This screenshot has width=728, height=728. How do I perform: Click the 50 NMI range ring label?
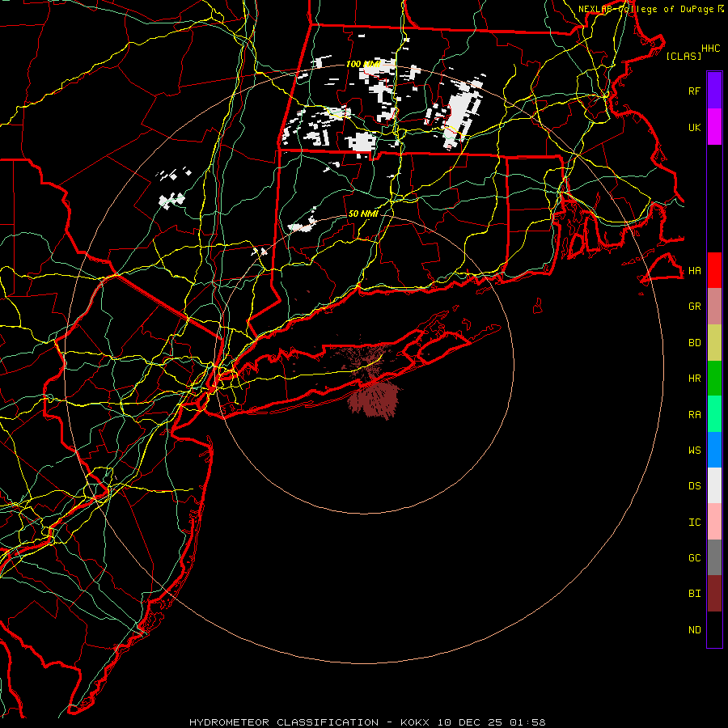tap(363, 214)
